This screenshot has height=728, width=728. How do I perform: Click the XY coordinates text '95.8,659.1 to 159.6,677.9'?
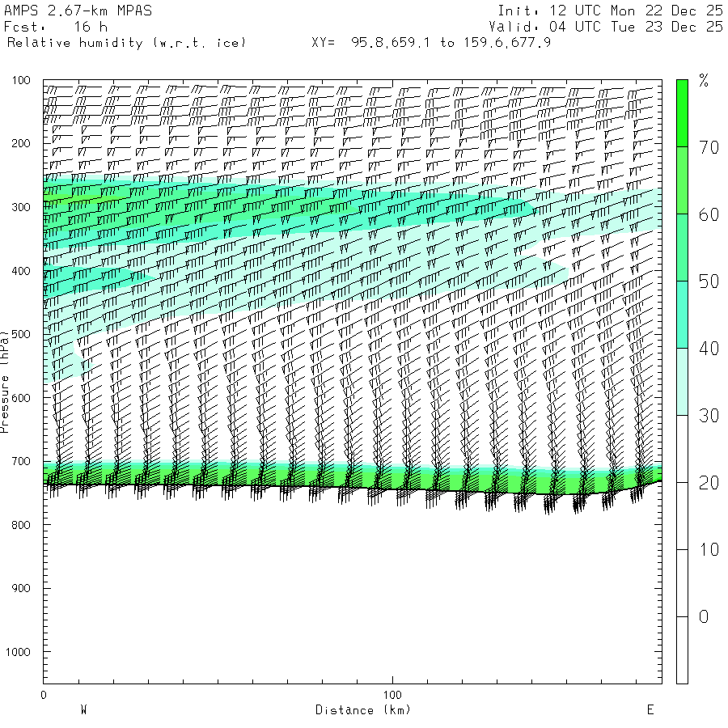pos(451,43)
